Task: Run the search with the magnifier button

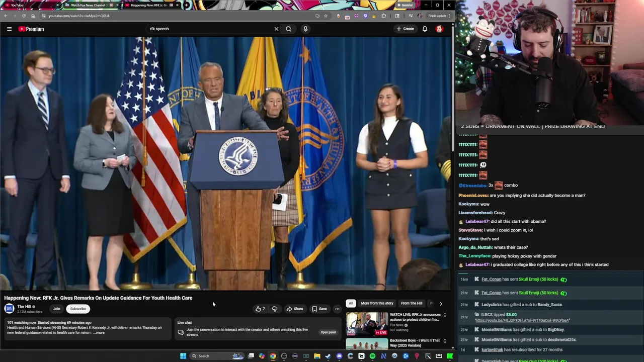Action: tap(288, 29)
